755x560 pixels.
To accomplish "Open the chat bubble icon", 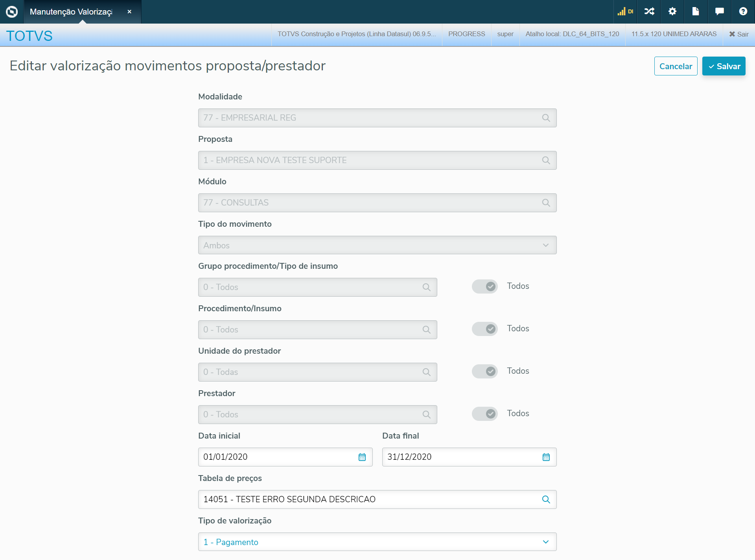I will click(719, 11).
